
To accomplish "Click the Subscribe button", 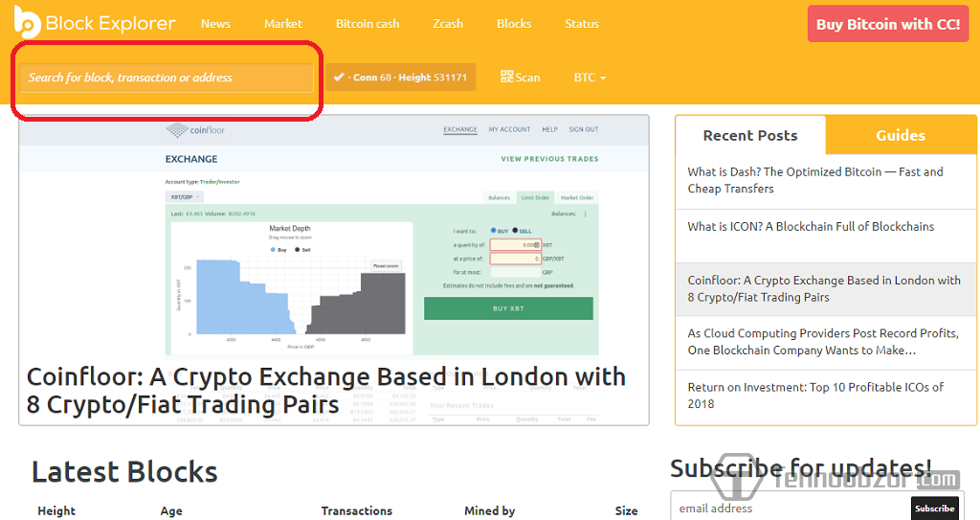I will tap(934, 509).
